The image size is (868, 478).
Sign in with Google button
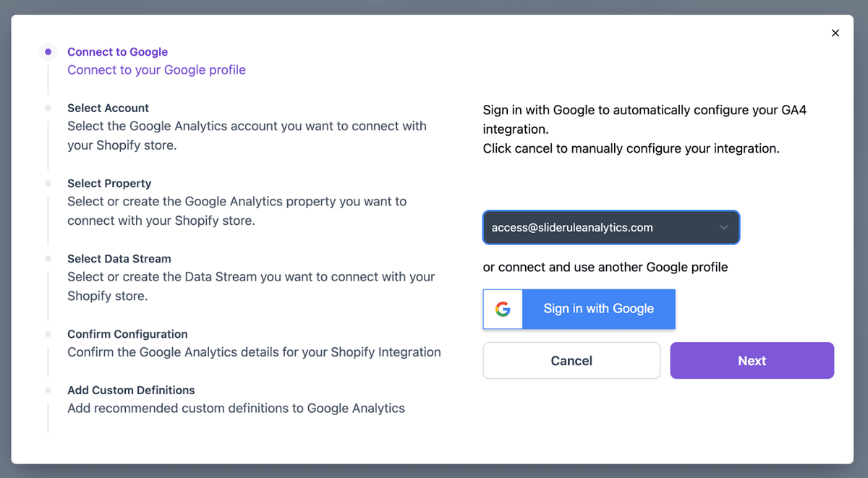click(x=579, y=309)
